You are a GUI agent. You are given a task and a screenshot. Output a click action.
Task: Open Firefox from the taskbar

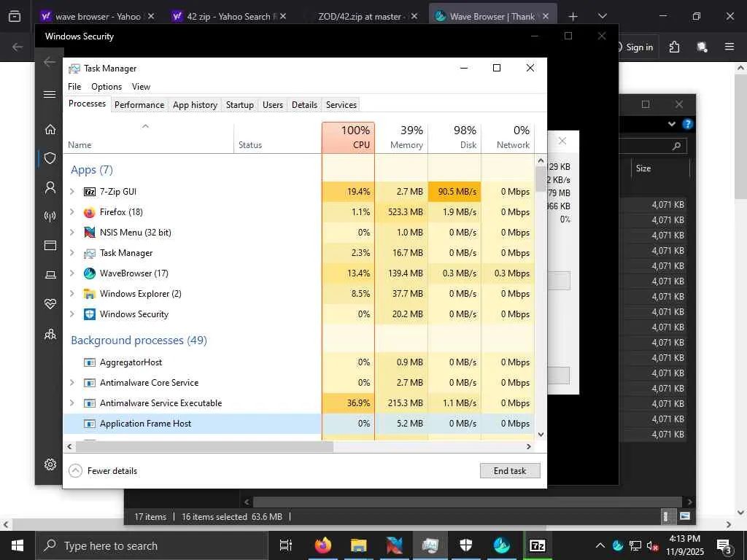(x=323, y=545)
